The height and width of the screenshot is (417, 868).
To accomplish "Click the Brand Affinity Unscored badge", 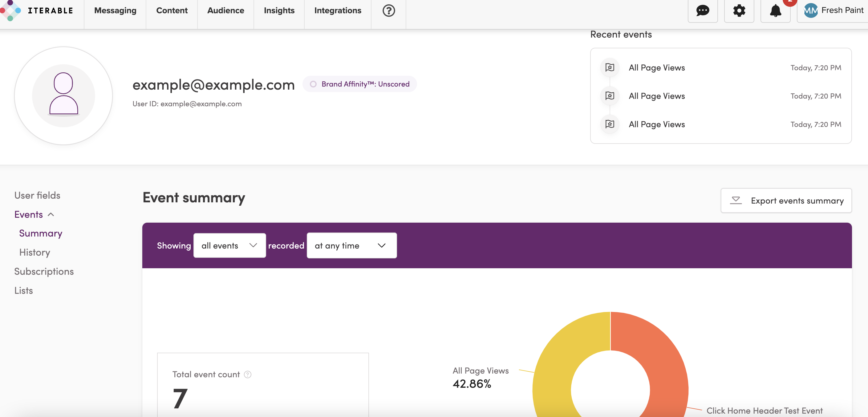I will (359, 84).
